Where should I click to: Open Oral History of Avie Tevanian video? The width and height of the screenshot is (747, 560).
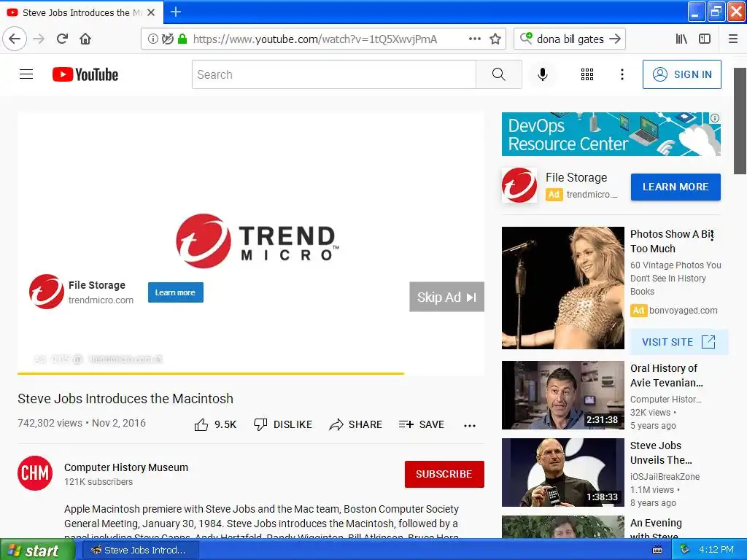(562, 395)
